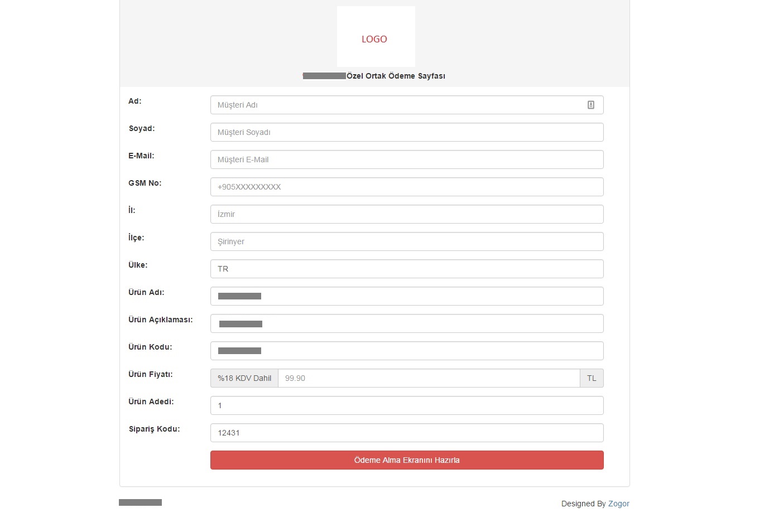769x532 pixels.
Task: Click the Ürün Adedi quantity field
Action: (x=406, y=405)
